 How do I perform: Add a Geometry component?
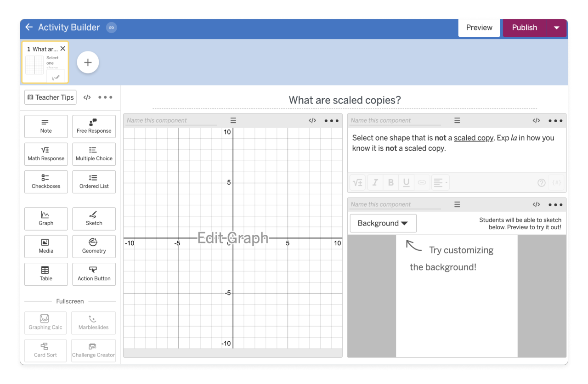[94, 246]
